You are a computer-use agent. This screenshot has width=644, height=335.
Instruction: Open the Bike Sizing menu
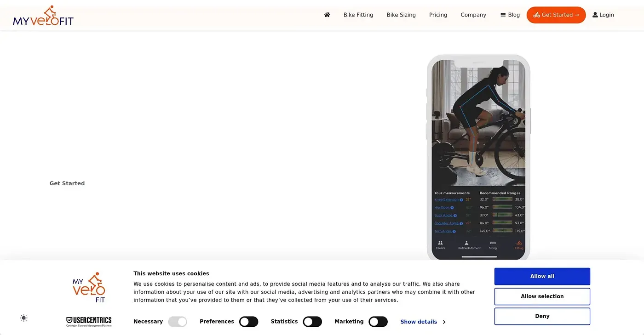point(401,15)
